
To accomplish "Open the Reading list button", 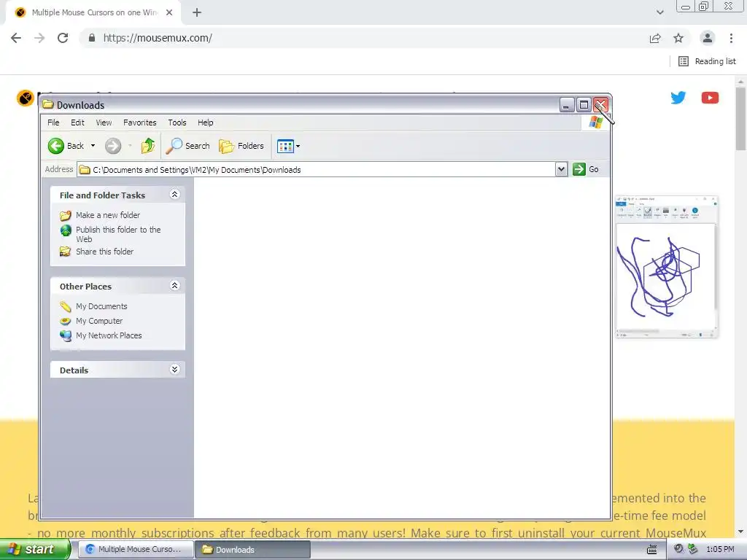I will pos(707,61).
